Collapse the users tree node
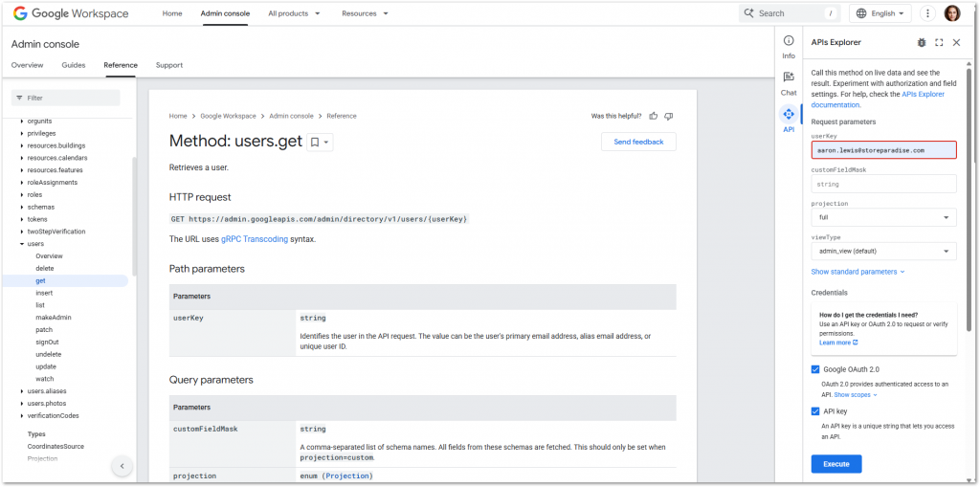This screenshot has width=980, height=487. click(22, 244)
